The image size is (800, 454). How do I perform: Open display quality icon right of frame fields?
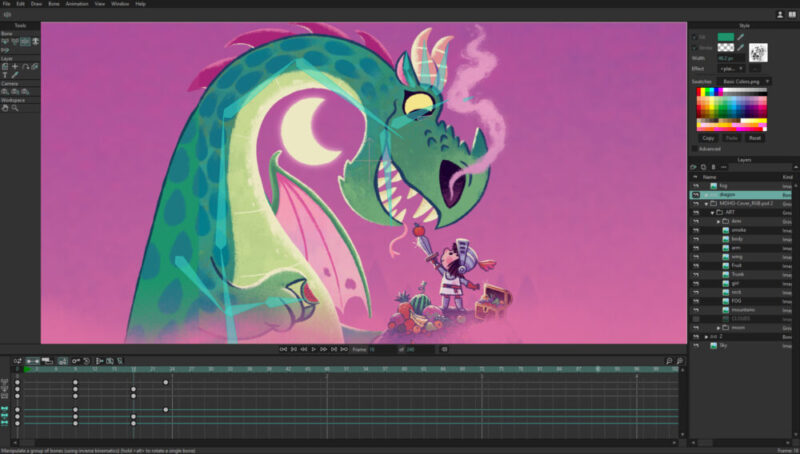(444, 349)
